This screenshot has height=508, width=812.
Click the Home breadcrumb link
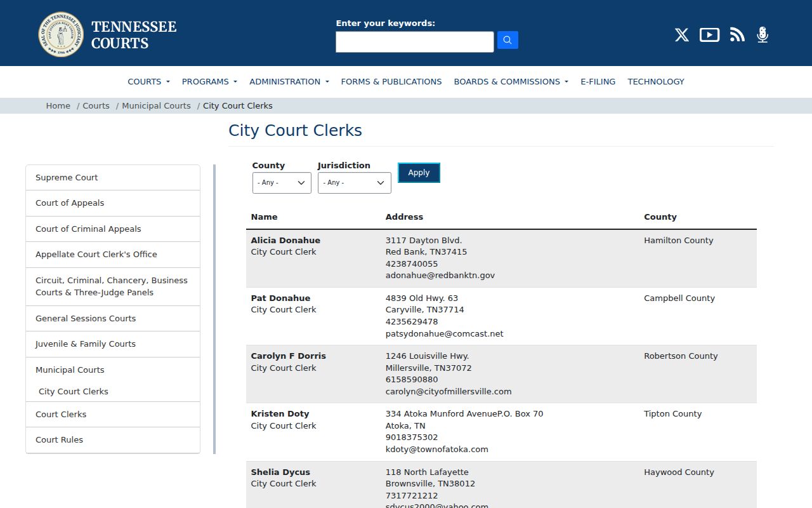(58, 106)
